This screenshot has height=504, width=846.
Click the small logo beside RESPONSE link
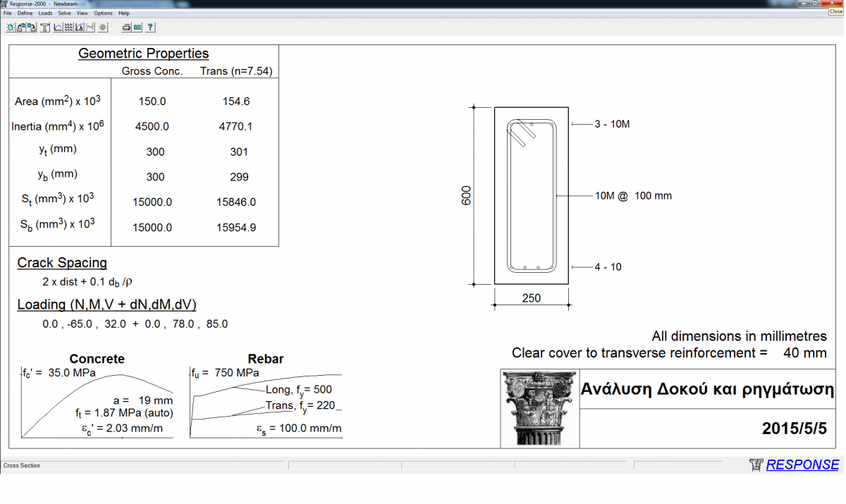(x=756, y=465)
